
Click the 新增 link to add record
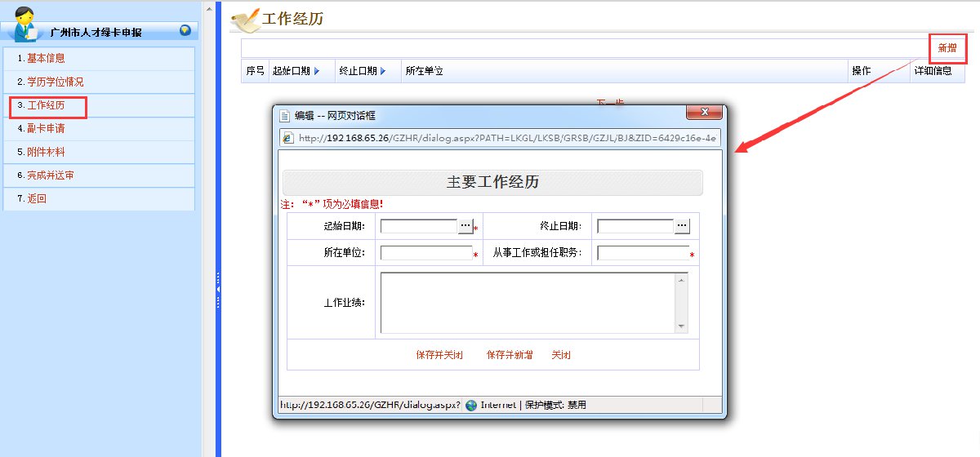click(947, 48)
